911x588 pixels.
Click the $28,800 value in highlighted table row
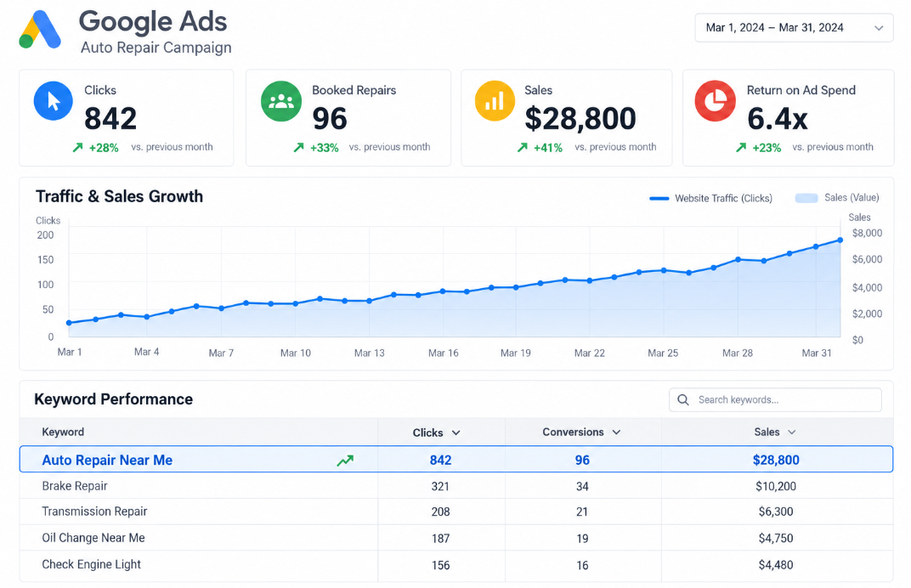pos(776,461)
